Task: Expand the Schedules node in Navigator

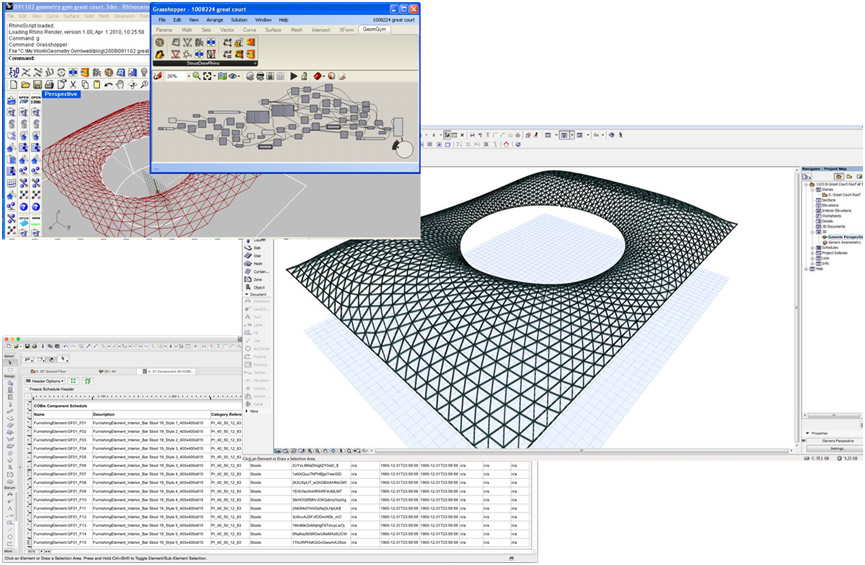Action: [812, 248]
